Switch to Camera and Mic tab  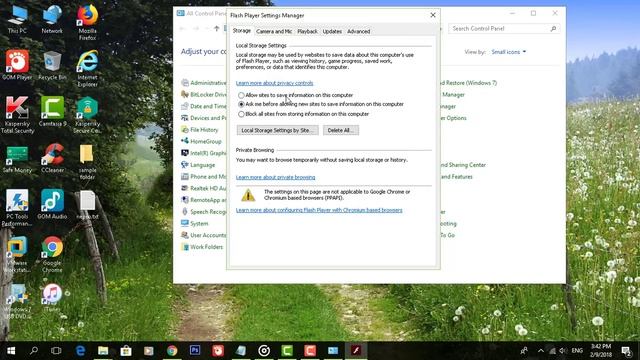click(x=274, y=31)
